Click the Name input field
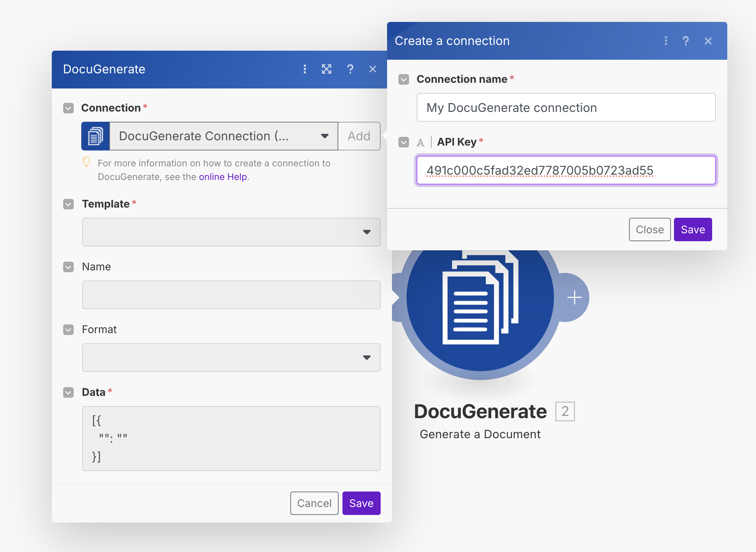756x552 pixels. (231, 295)
